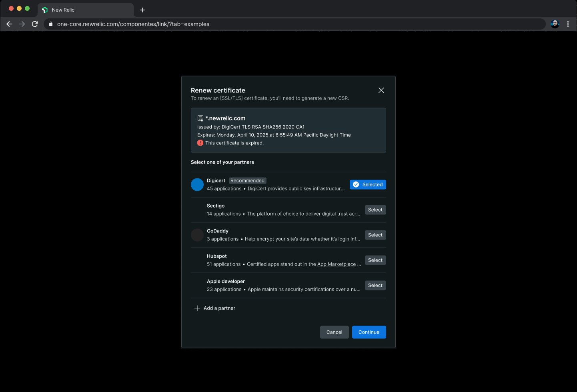
Task: Select the Hubspot partner
Action: 375,260
